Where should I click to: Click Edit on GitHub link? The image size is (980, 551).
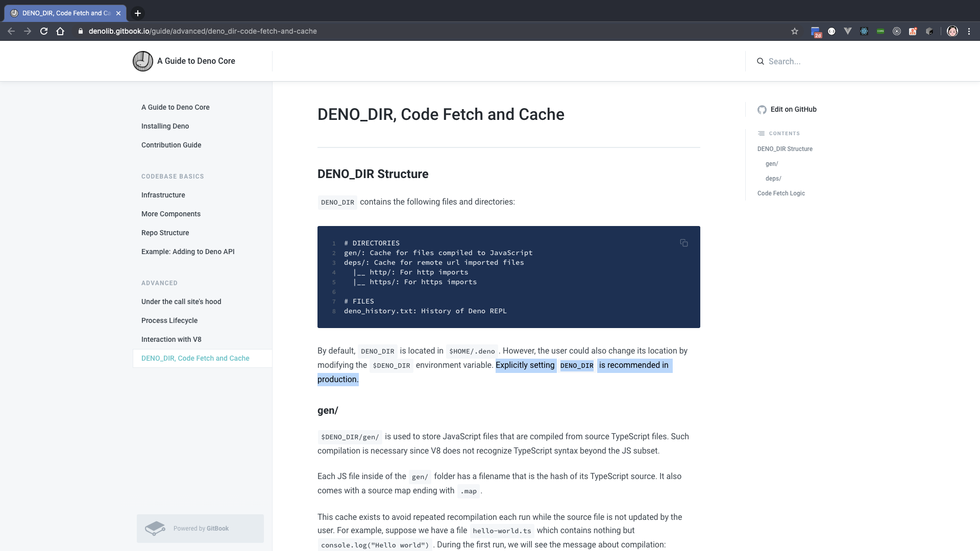[x=793, y=109]
